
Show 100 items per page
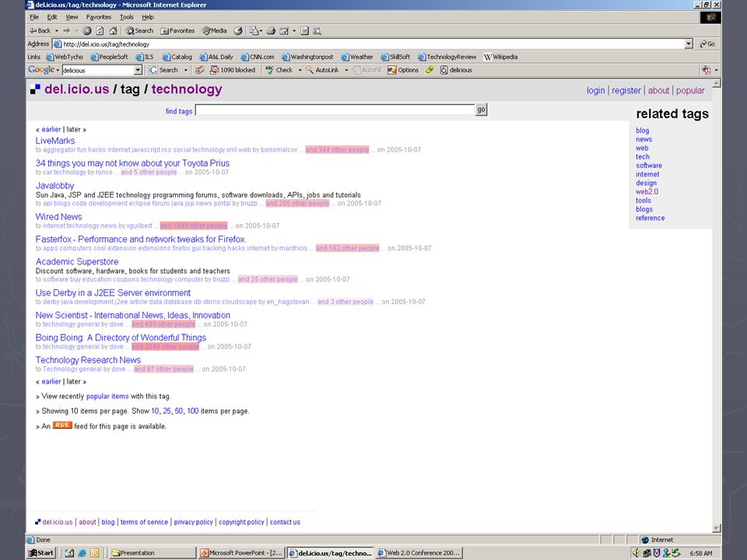point(192,411)
